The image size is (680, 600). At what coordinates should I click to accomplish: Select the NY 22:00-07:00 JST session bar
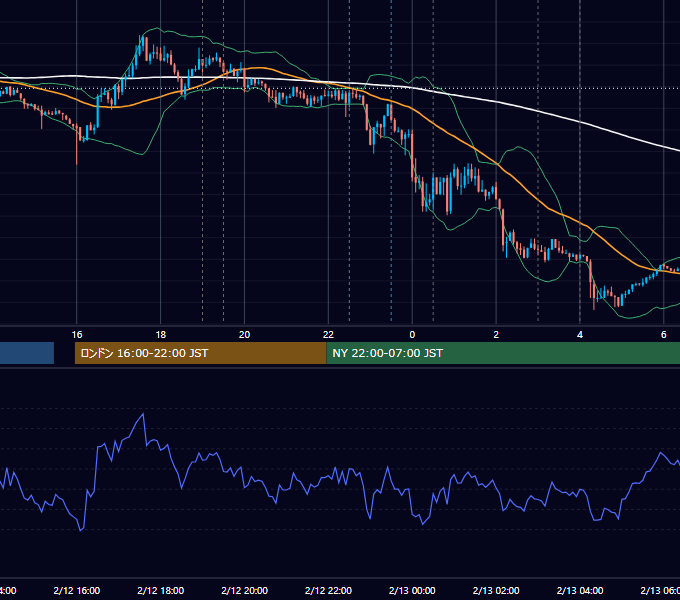[503, 353]
